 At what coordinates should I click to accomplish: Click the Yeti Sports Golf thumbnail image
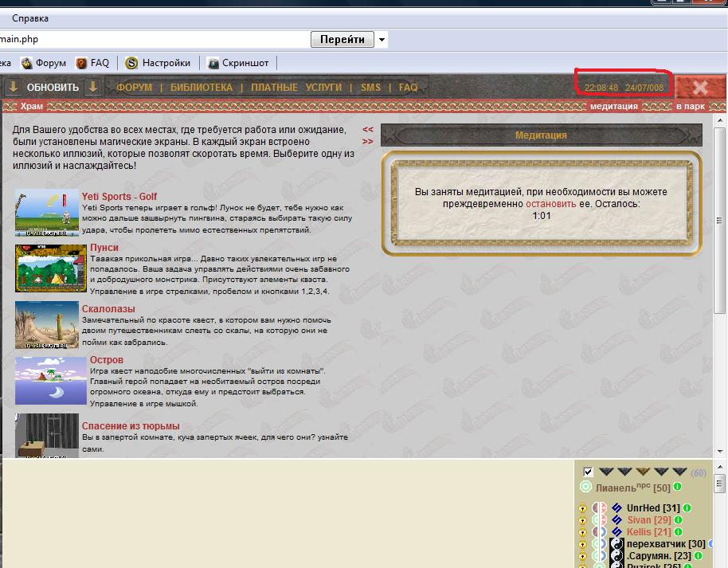[x=47, y=213]
